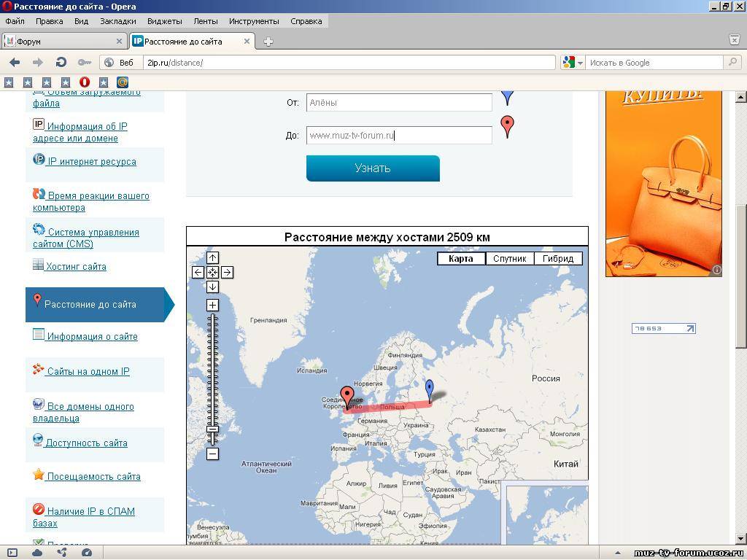Click the От input field
Image resolution: width=747 pixels, height=560 pixels.
pos(399,102)
